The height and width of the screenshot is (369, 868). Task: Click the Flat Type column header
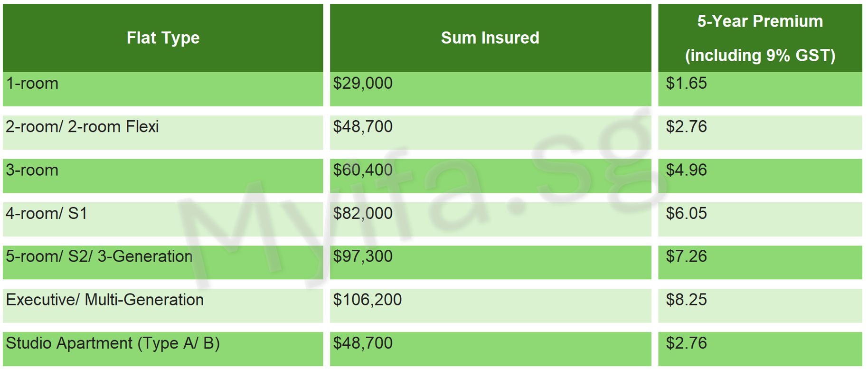163,38
